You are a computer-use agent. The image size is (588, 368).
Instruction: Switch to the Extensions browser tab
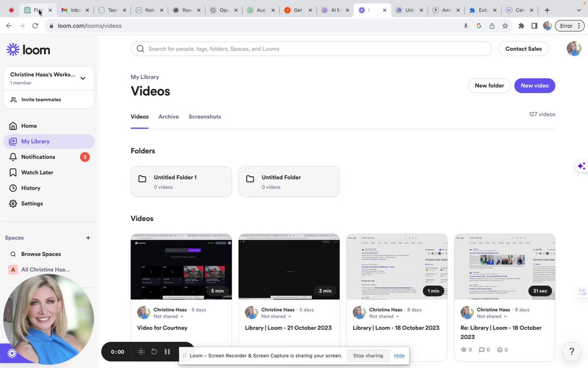pos(482,10)
